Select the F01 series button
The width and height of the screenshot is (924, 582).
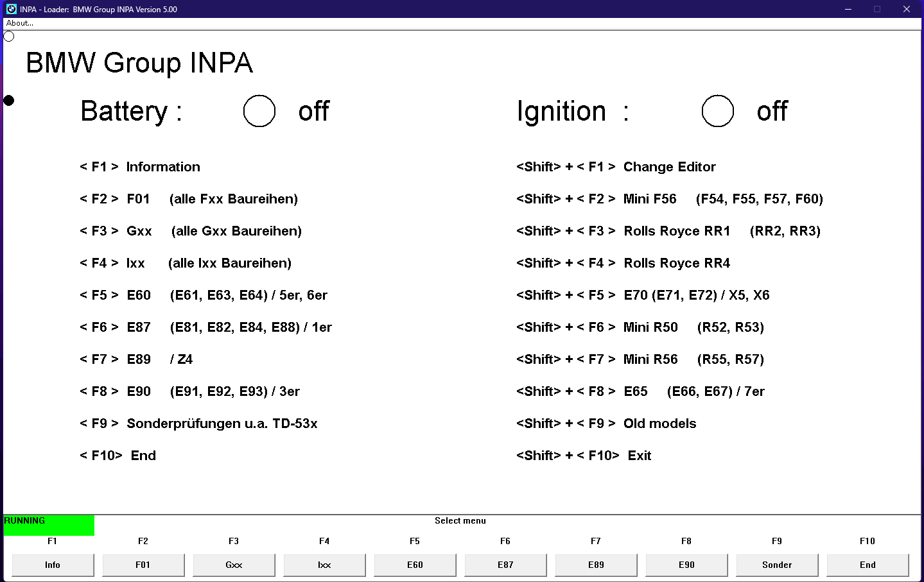pos(143,565)
